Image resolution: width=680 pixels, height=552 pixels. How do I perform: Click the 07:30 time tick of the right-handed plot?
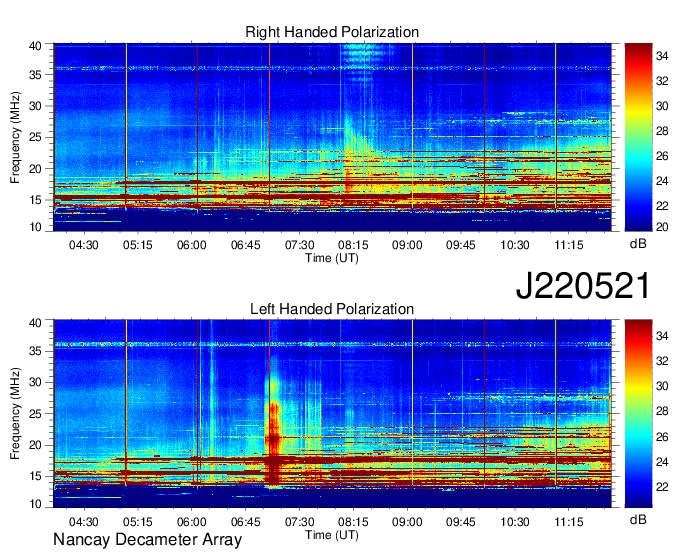[299, 245]
